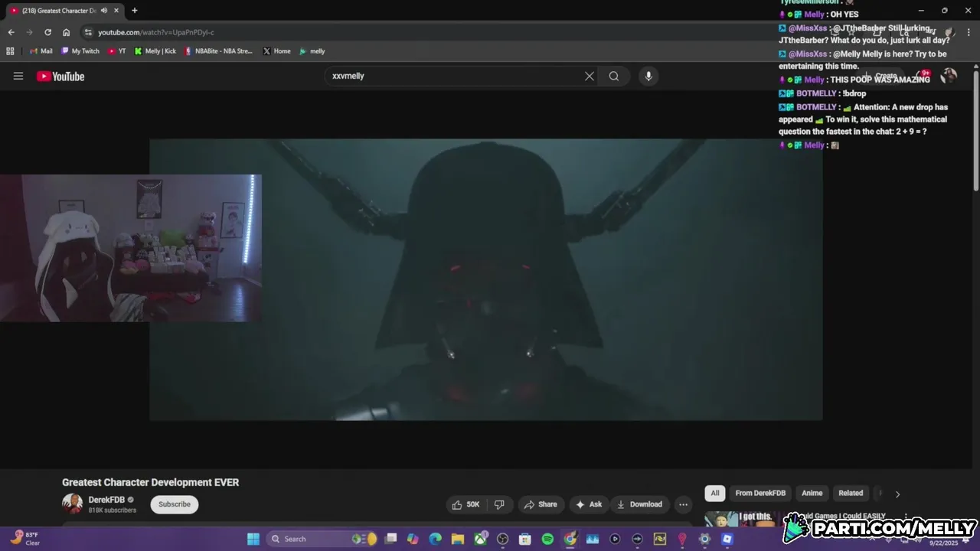Open more actions three-dot menu
The width and height of the screenshot is (980, 551).
coord(683,504)
